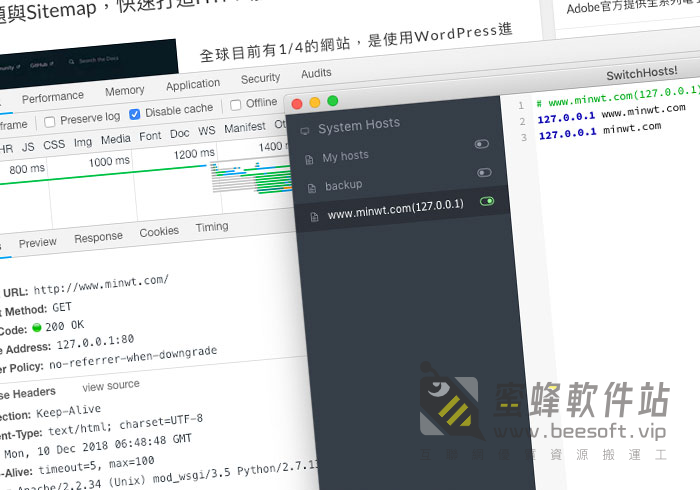Uncheck the Disable cache checkbox
The width and height of the screenshot is (700, 490).
[x=134, y=114]
